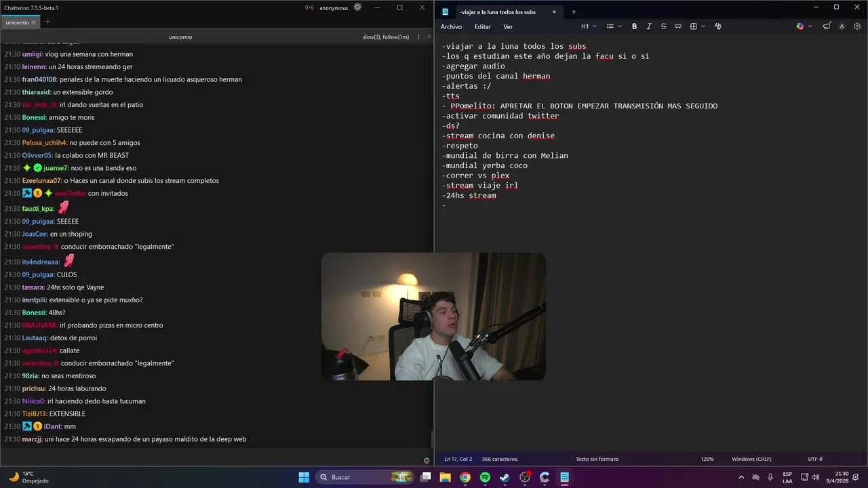Open the Windows Start menu
Screen dimensions: 868x488
point(304,477)
